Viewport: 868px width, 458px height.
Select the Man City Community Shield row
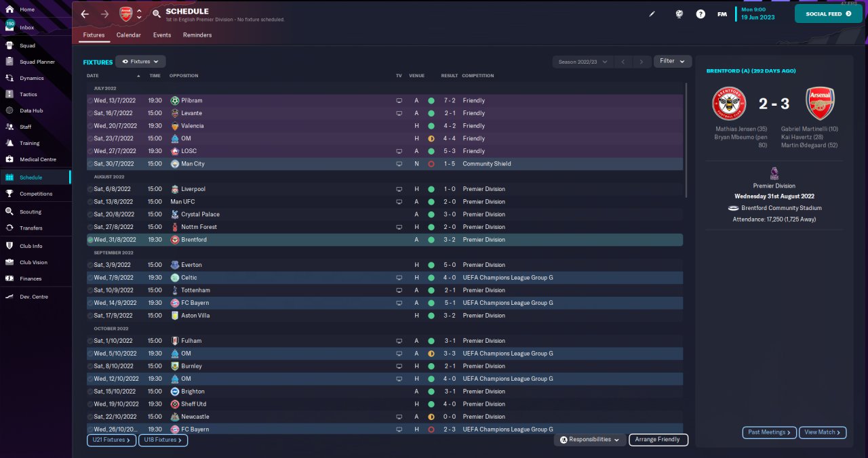pos(384,164)
